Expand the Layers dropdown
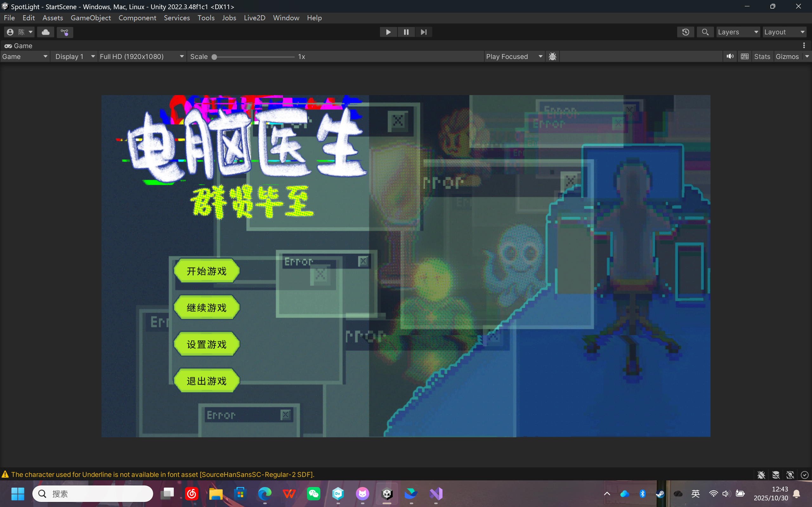The width and height of the screenshot is (812, 507). (737, 32)
